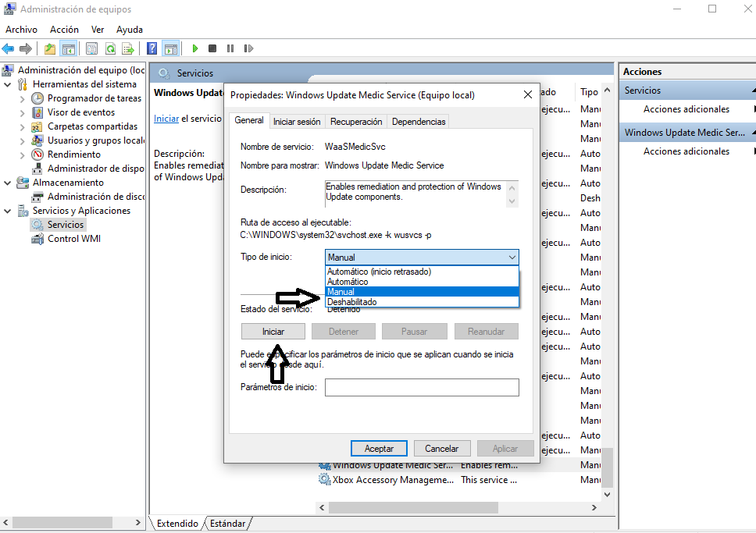Expand the Visor de eventos node
The width and height of the screenshot is (756, 533).
click(22, 113)
